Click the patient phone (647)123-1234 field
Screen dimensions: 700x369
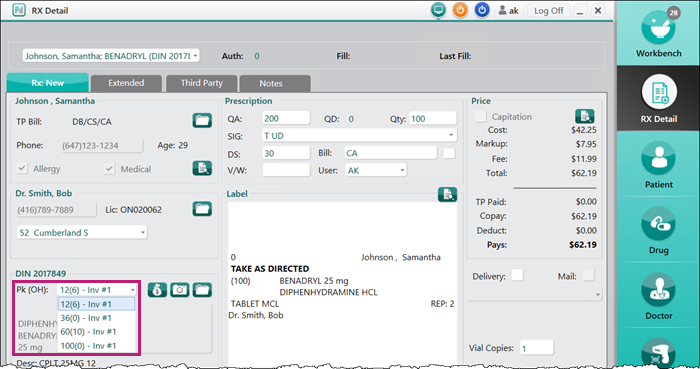pos(102,145)
